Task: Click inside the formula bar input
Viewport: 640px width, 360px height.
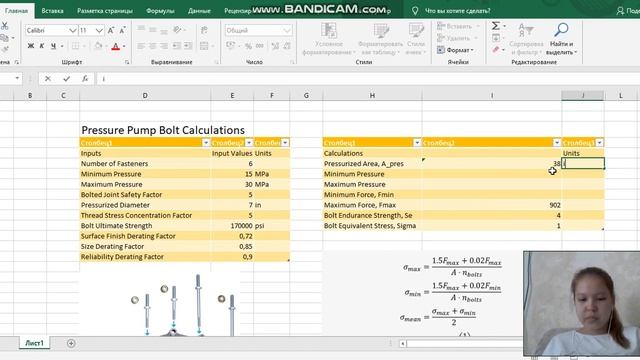Action: (367, 79)
